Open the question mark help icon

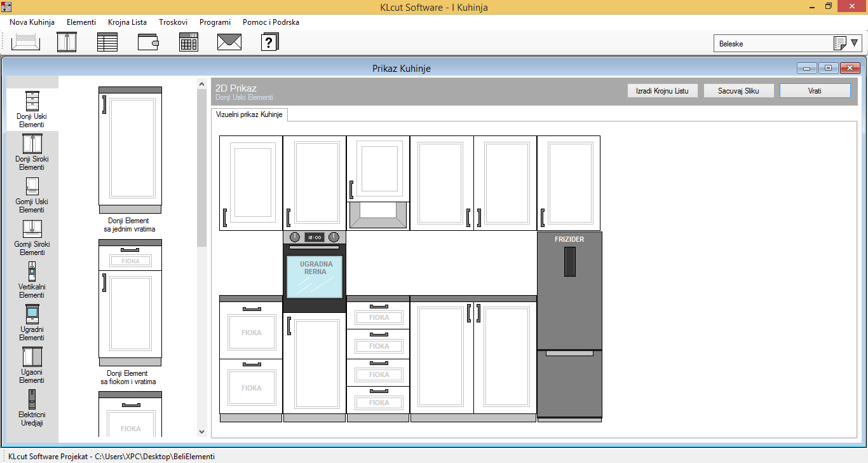click(270, 42)
